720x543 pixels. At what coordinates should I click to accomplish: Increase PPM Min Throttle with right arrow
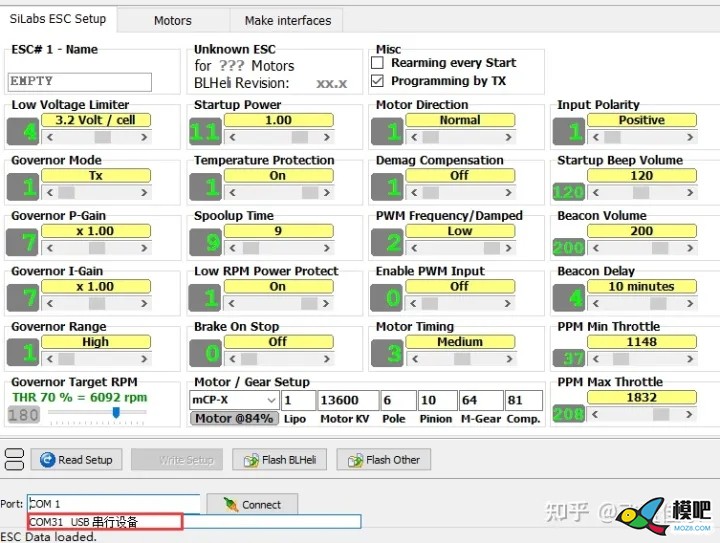pos(690,358)
